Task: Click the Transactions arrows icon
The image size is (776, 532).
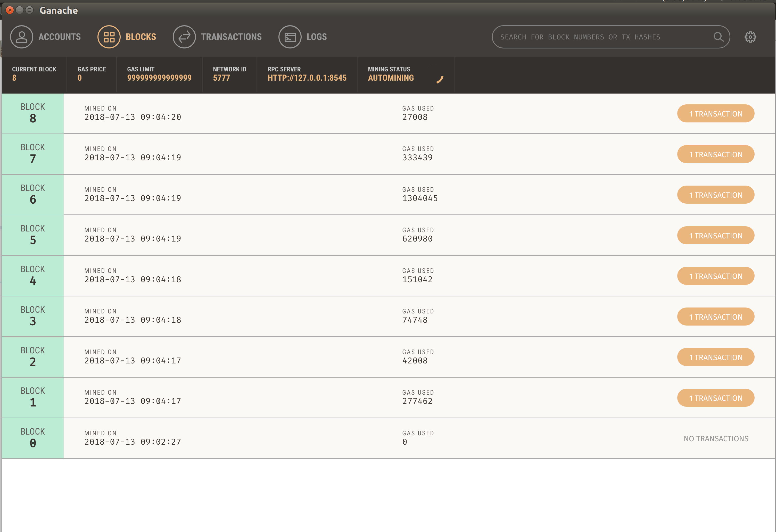Action: (x=184, y=37)
